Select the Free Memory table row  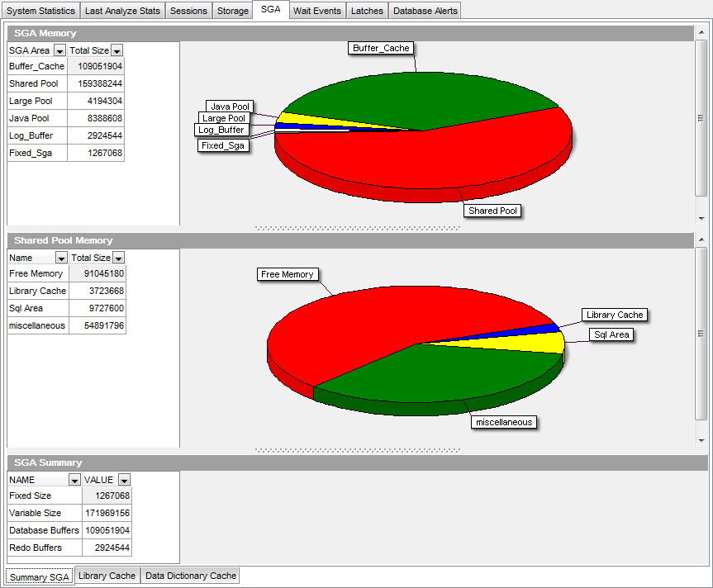pyautogui.click(x=66, y=273)
